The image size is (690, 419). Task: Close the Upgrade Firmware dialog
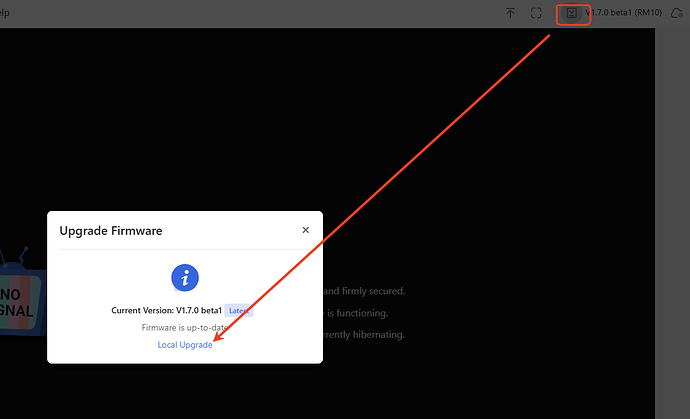[x=306, y=230]
